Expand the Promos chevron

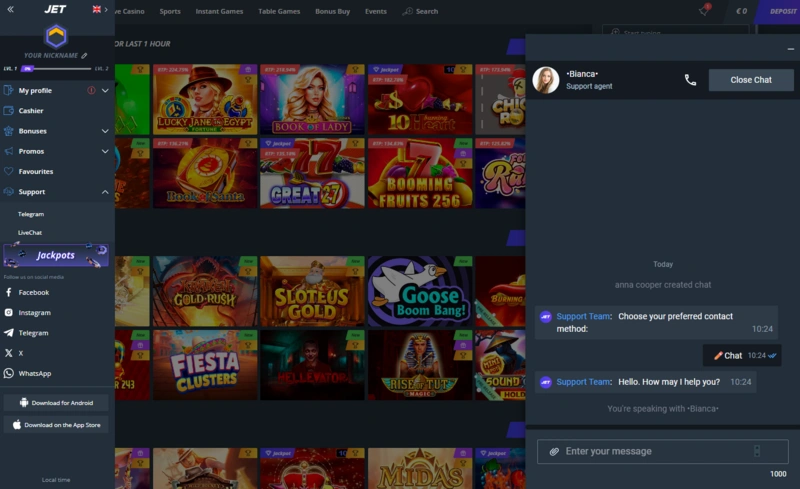click(x=105, y=151)
